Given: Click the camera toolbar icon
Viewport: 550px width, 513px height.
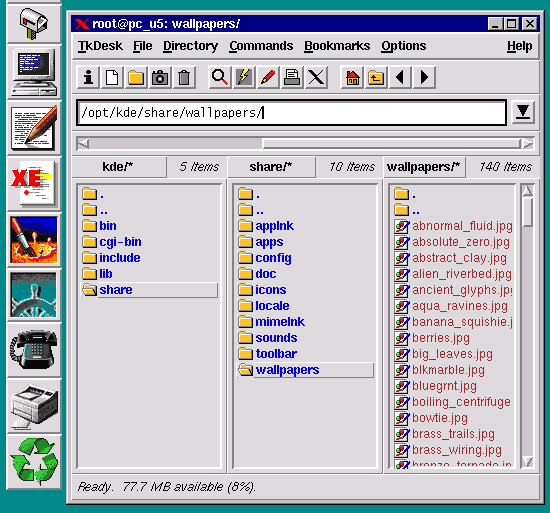Looking at the screenshot, I should (160, 77).
